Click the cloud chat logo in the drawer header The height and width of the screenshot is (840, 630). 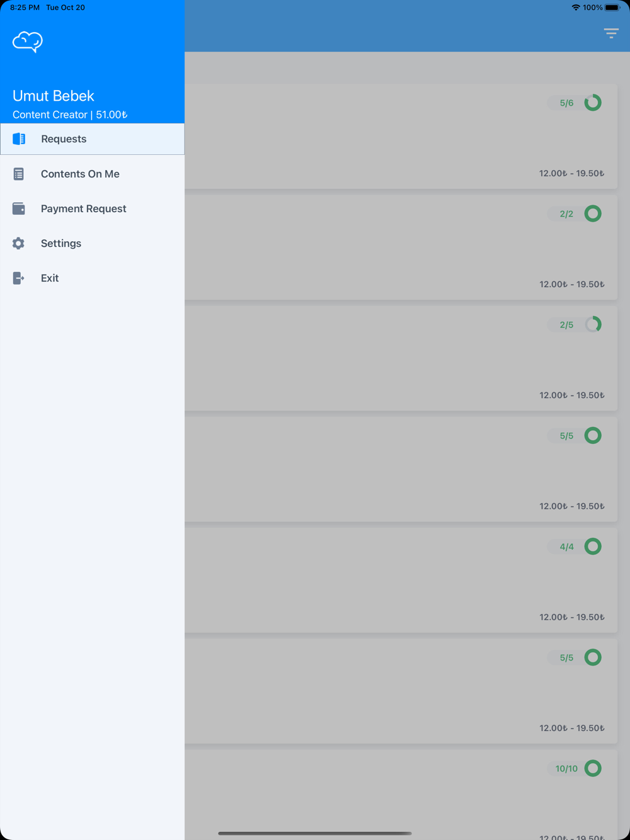point(28,42)
